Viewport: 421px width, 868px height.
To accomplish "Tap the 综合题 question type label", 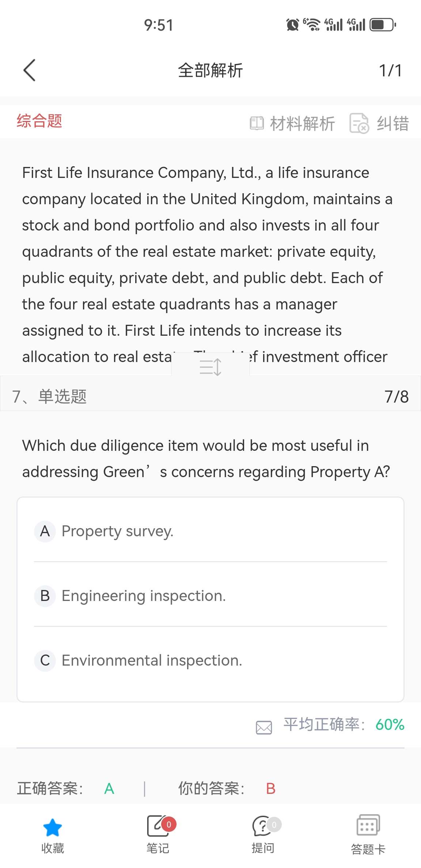I will (x=39, y=121).
